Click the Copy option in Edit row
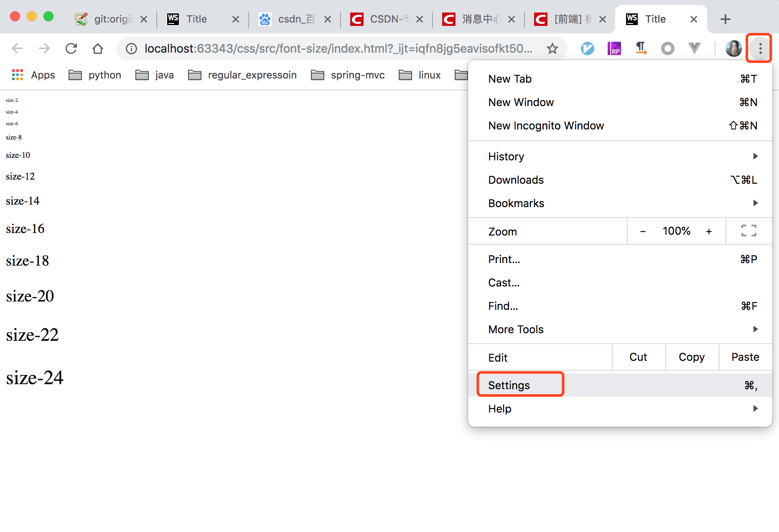Viewport: 779px width, 532px height. (691, 357)
